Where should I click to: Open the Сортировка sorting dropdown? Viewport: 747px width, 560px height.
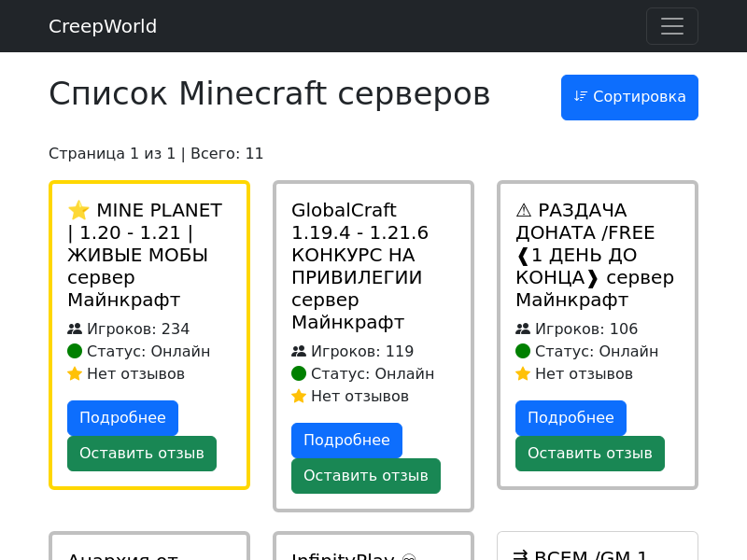click(x=629, y=97)
